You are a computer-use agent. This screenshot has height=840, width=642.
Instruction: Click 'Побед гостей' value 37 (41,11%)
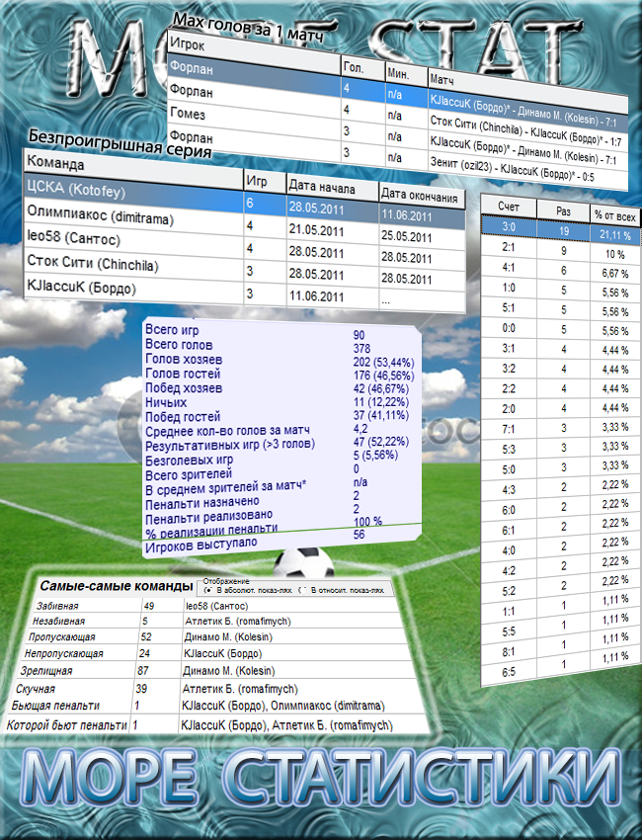[380, 415]
